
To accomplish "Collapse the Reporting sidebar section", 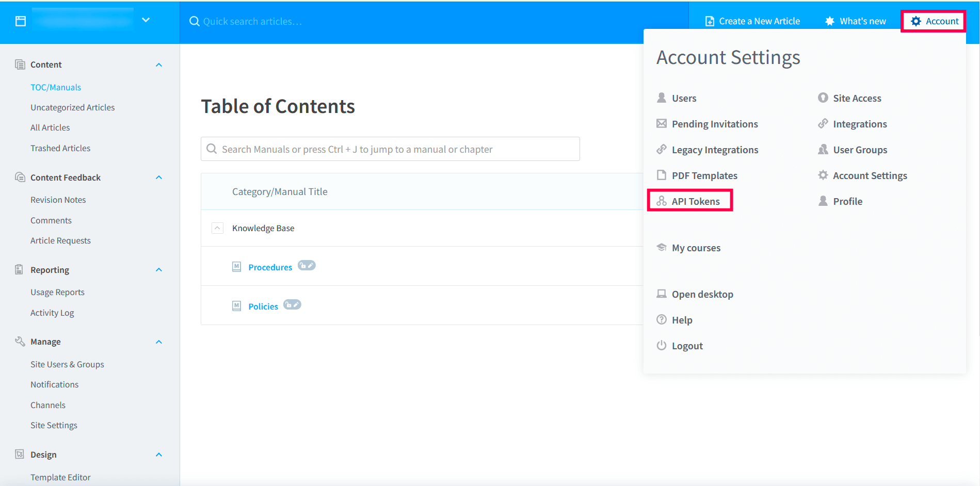I will point(159,270).
